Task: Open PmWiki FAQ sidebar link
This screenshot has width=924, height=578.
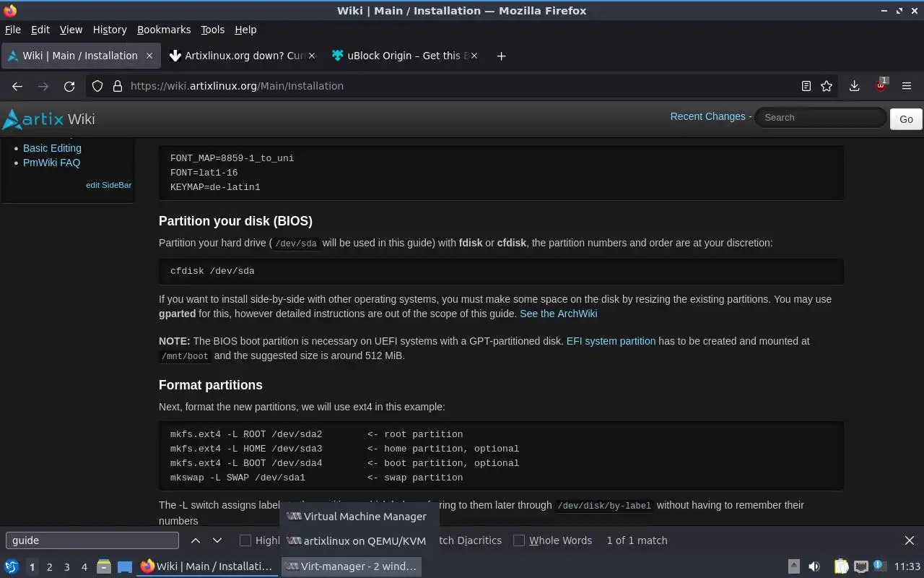Action: point(51,163)
